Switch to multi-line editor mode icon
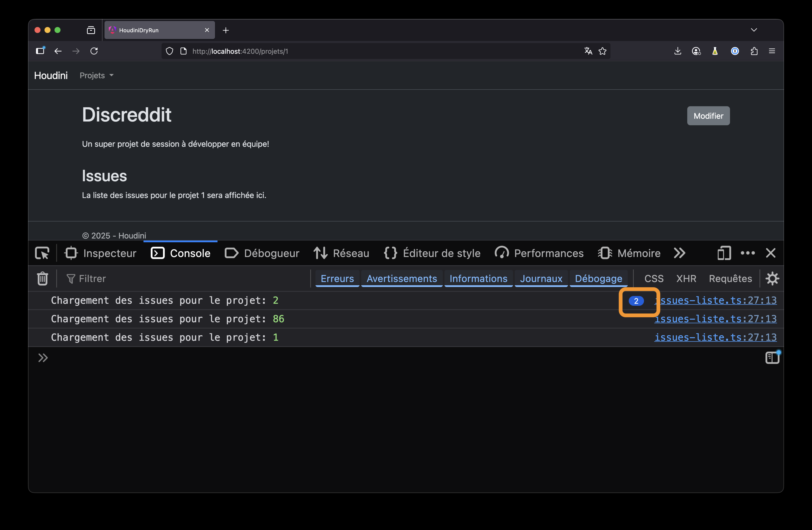The image size is (812, 530). tap(772, 357)
